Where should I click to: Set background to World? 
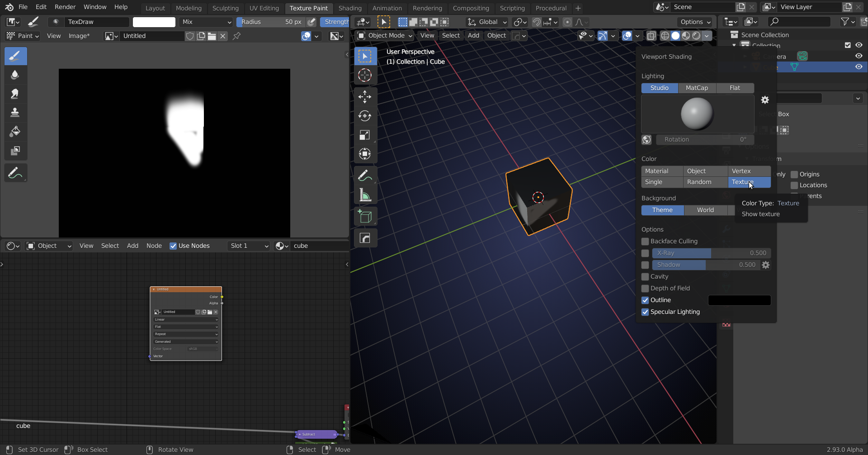point(705,210)
